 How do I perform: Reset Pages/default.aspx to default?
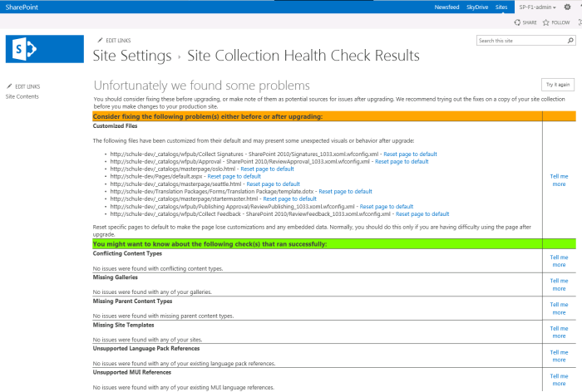(x=234, y=176)
